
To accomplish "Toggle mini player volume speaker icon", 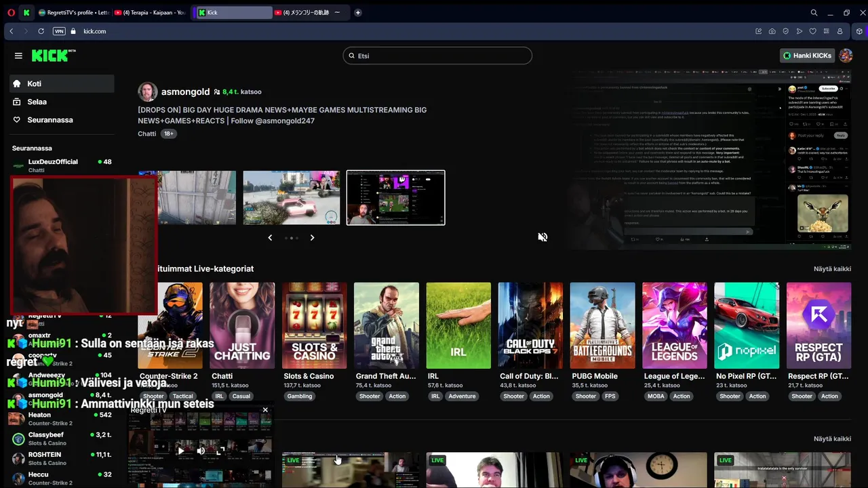I will (201, 450).
